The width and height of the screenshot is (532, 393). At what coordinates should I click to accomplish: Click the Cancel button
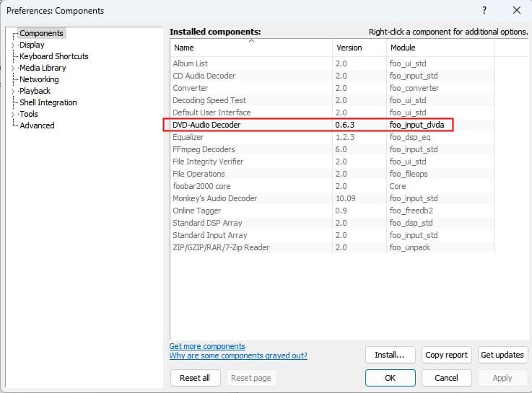447,378
